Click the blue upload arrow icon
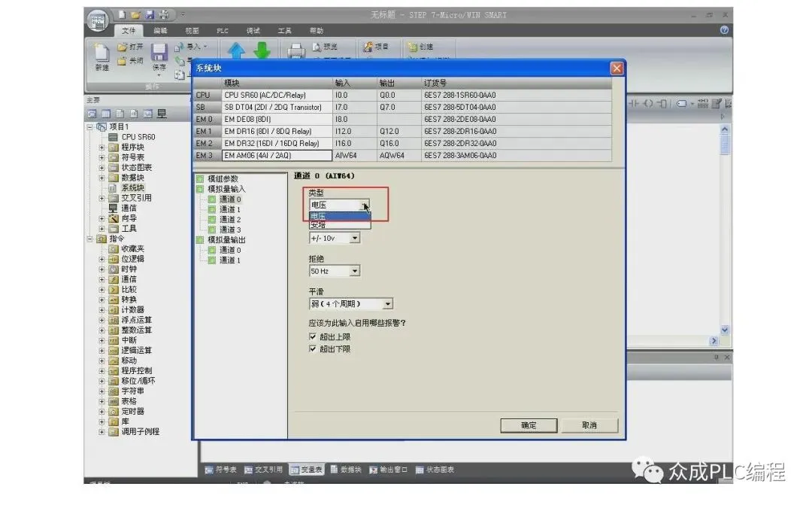This screenshot has height=508, width=812. click(236, 51)
